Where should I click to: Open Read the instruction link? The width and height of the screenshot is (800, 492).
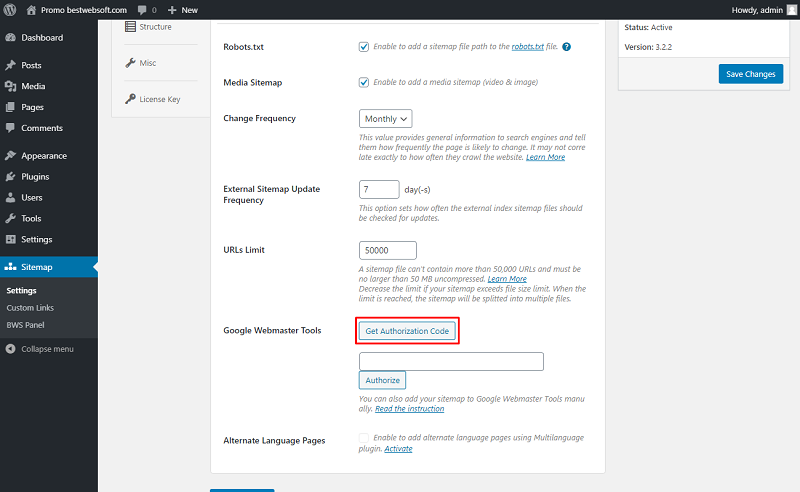point(410,409)
